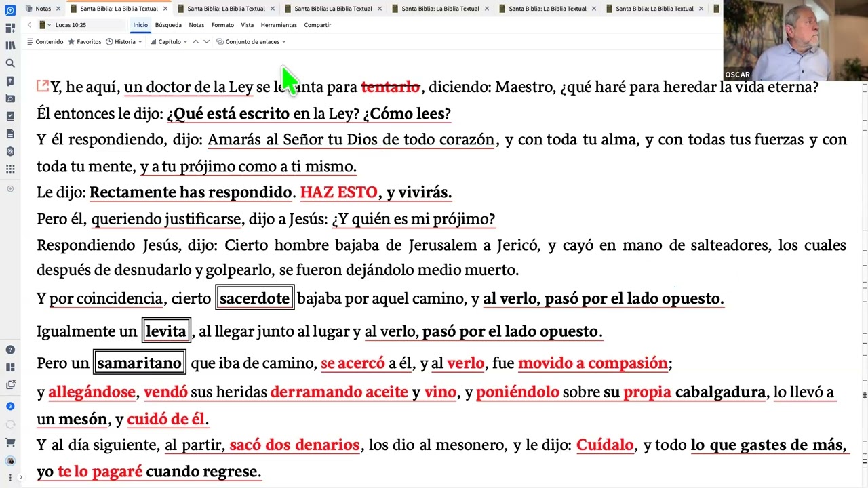Click the underlined phrase "un doctor de la Ley"
The height and width of the screenshot is (488, 868).
pos(189,87)
